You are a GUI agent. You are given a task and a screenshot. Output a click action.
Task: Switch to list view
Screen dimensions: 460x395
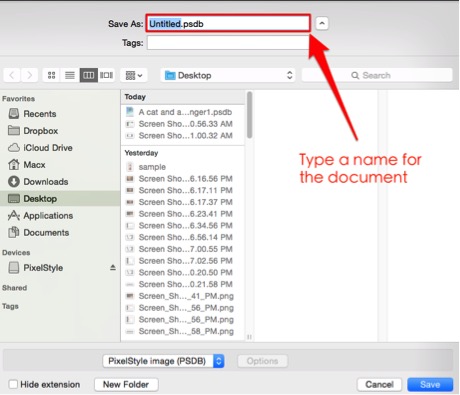(x=70, y=75)
